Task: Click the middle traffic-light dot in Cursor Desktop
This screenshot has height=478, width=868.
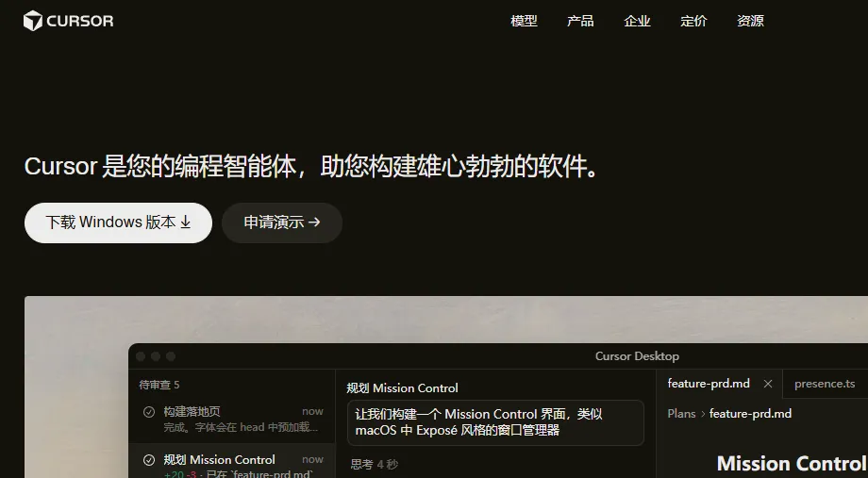Action: point(156,356)
